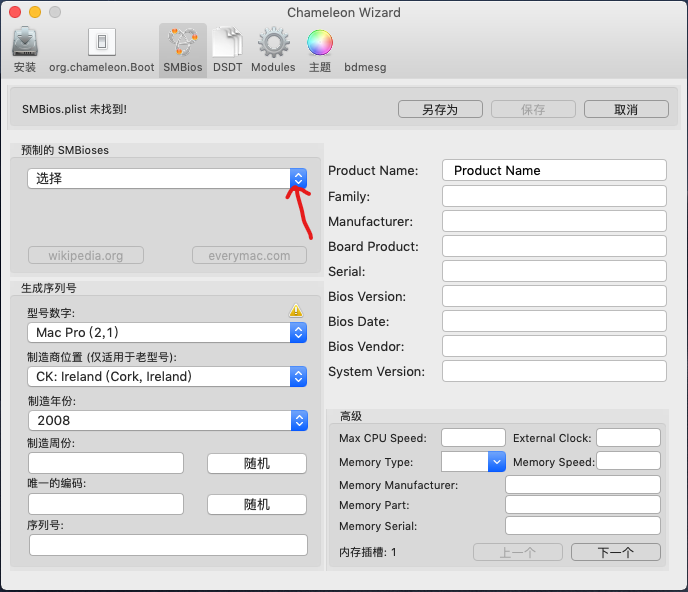Click the Serial input field
The width and height of the screenshot is (688, 592).
pos(554,271)
